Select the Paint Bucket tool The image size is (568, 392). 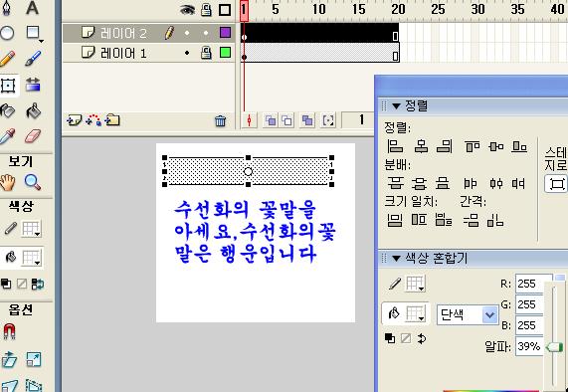pos(33,110)
